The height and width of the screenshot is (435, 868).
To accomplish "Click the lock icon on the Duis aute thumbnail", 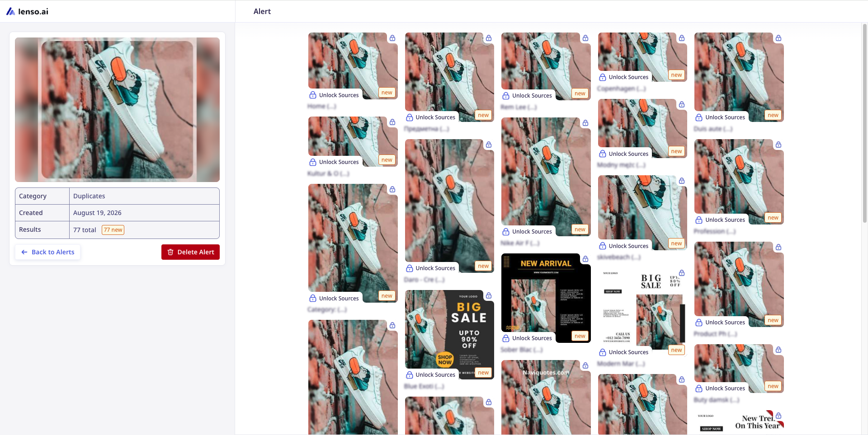I will pyautogui.click(x=778, y=38).
